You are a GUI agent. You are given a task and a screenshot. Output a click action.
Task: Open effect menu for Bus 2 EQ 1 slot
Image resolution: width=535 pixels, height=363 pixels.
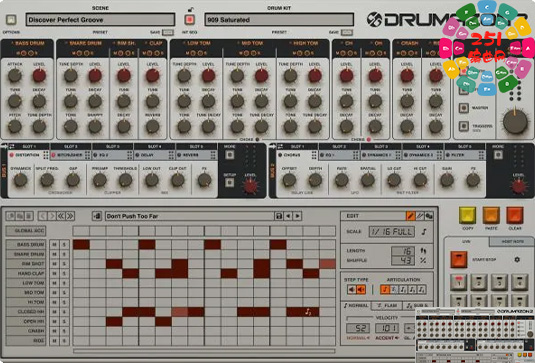point(356,155)
